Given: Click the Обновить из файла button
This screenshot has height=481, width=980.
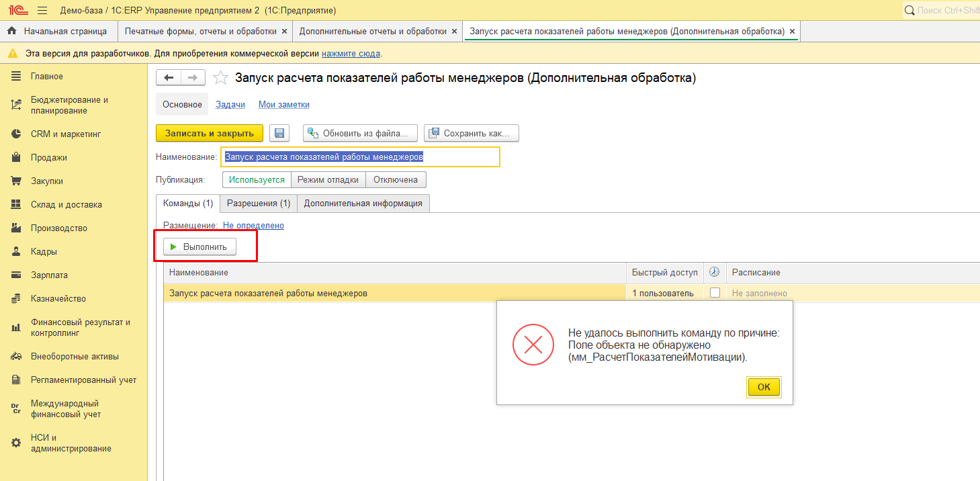Looking at the screenshot, I should 360,133.
